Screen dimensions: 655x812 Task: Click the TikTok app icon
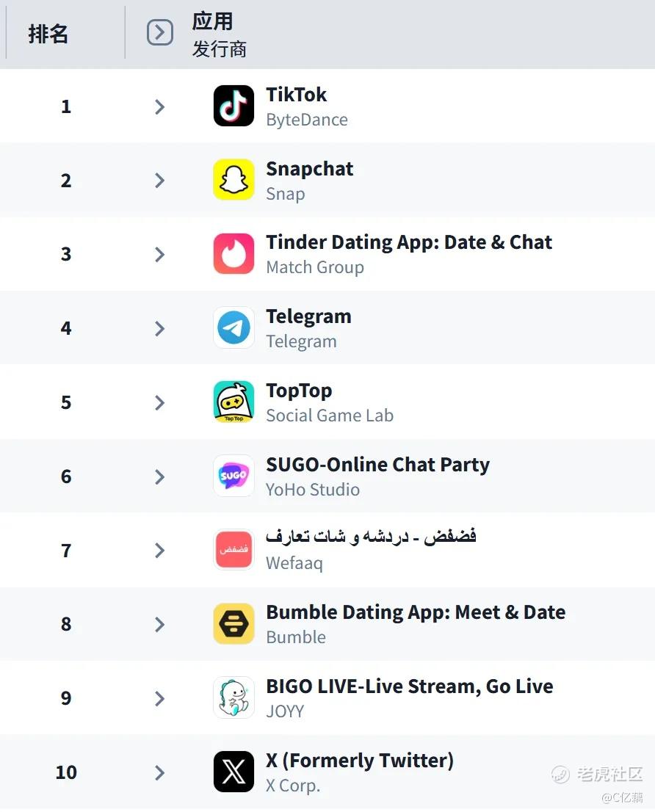pos(234,106)
